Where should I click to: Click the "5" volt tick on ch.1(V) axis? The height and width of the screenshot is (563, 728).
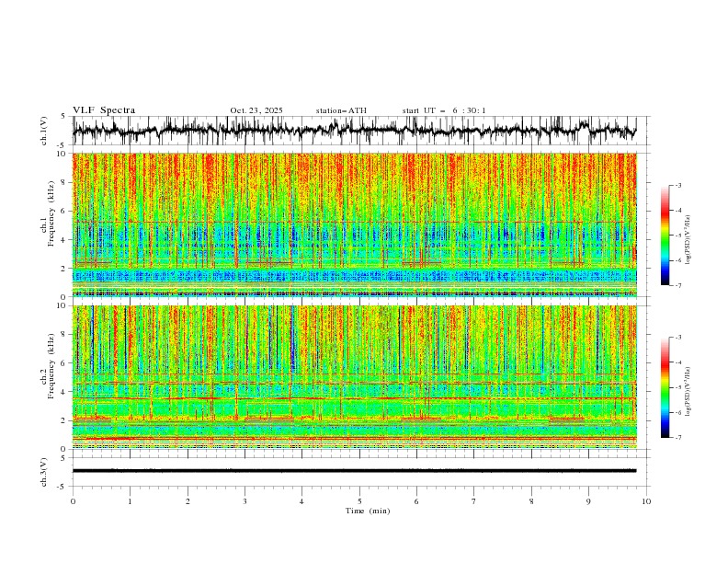(63, 117)
